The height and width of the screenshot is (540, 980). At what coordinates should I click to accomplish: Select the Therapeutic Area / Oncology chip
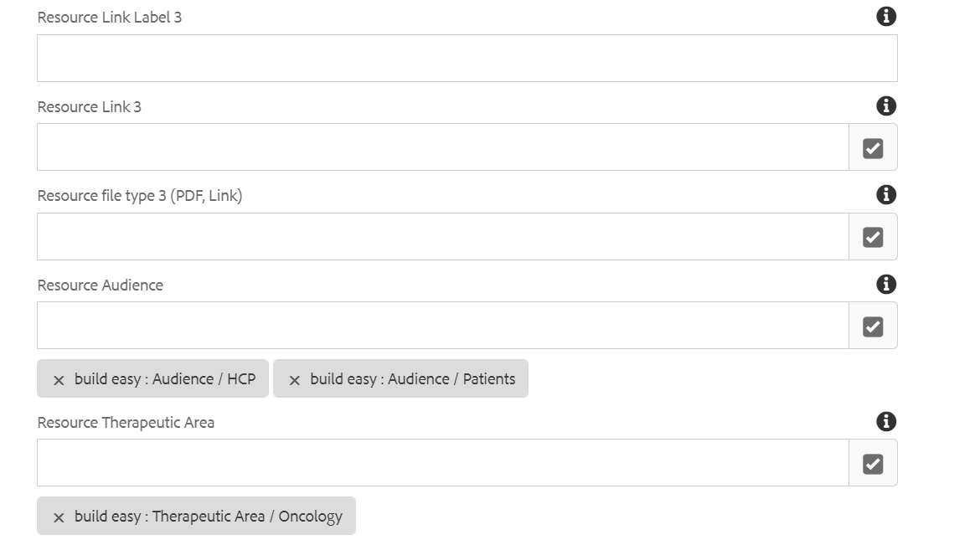196,516
